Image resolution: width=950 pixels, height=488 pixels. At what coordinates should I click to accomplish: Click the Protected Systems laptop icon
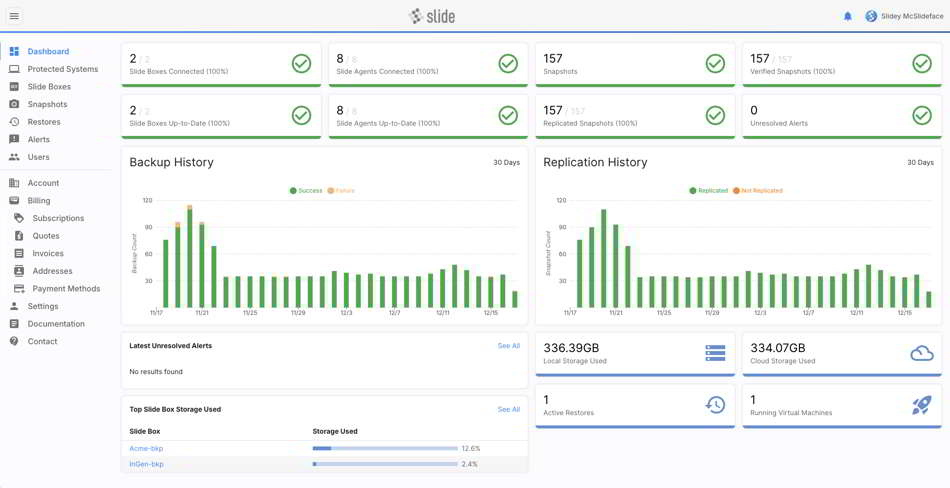pos(15,69)
